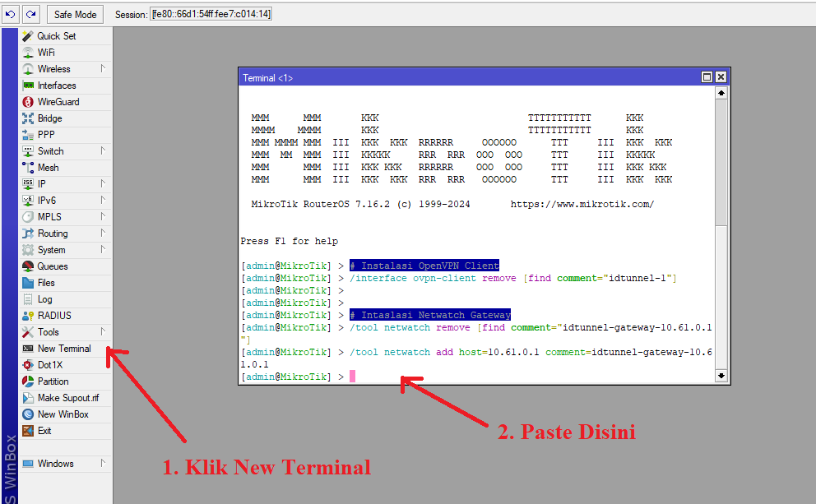The height and width of the screenshot is (504, 816).
Task: Open the Interfaces icon
Action: click(28, 86)
